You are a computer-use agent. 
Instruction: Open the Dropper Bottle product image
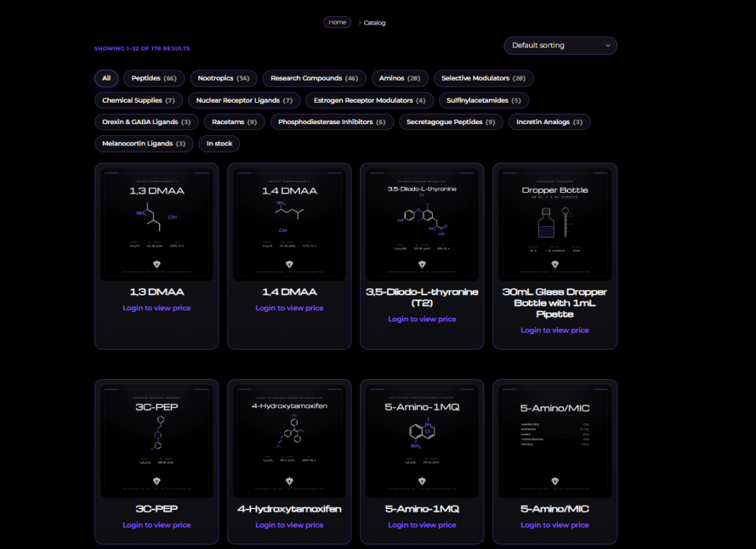pos(555,225)
